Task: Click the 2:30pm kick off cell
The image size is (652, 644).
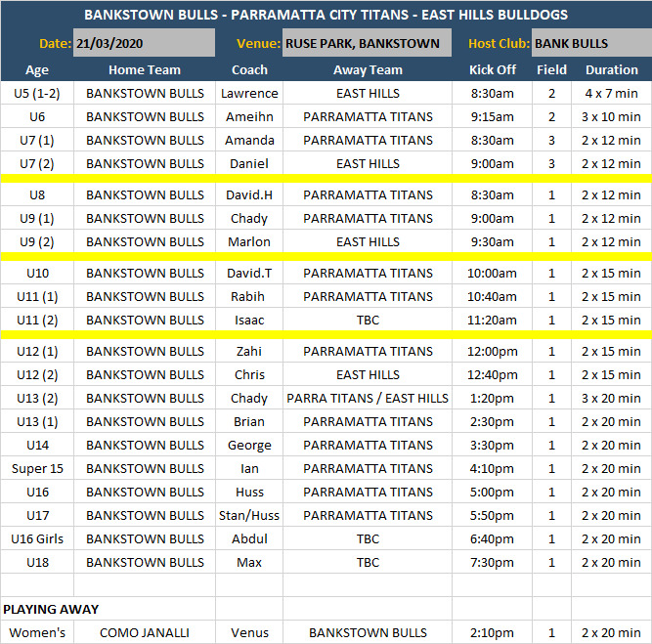Action: click(x=493, y=421)
